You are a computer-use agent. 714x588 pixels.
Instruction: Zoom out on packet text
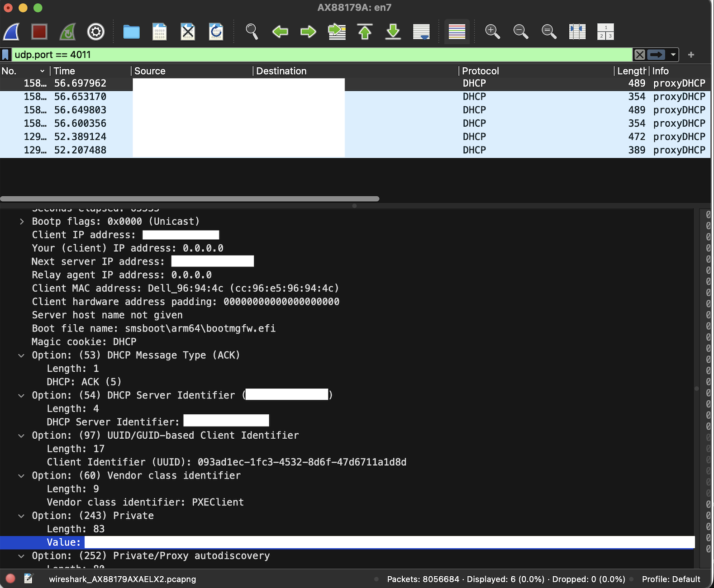521,32
